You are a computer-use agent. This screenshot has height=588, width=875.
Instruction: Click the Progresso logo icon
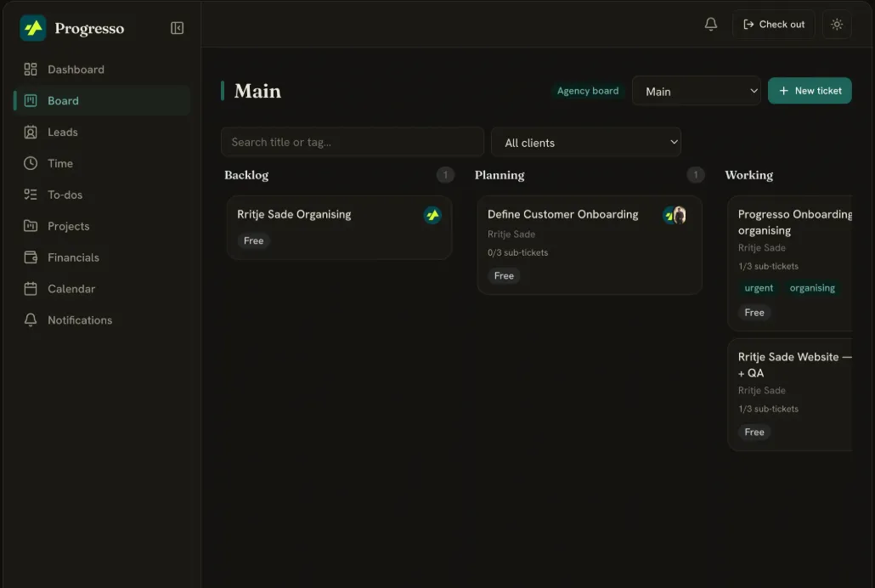(x=33, y=28)
